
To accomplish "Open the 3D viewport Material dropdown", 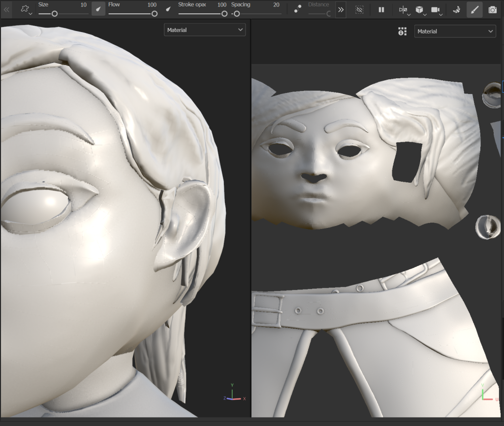I will 205,30.
